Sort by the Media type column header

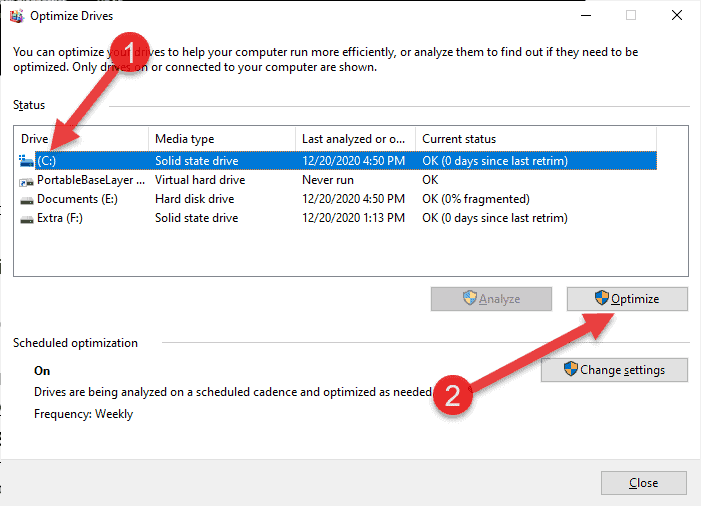click(222, 139)
